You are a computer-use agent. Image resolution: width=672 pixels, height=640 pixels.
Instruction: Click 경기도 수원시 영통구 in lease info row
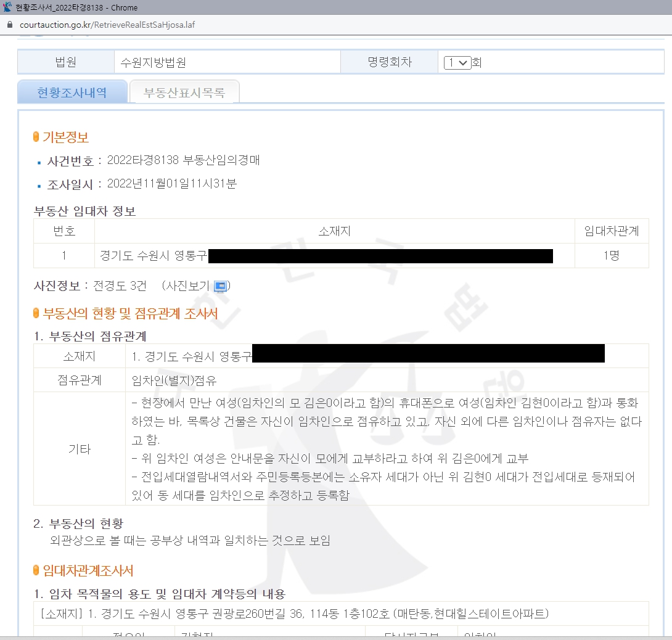click(154, 255)
